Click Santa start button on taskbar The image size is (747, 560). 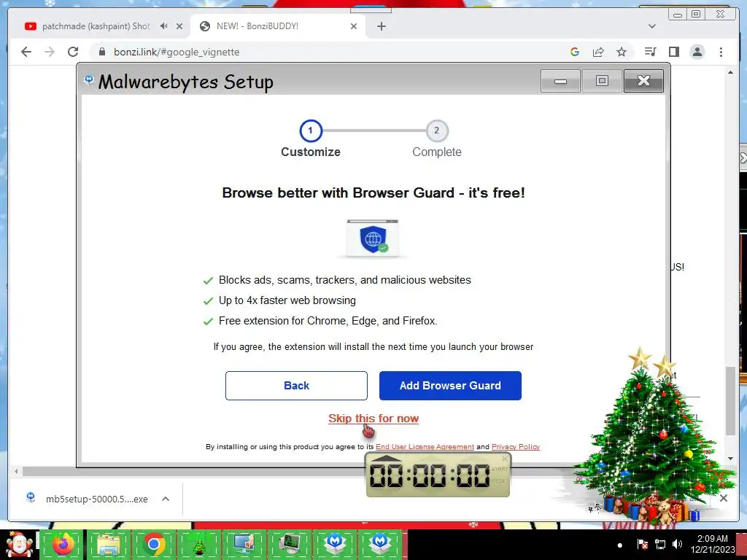click(x=19, y=544)
